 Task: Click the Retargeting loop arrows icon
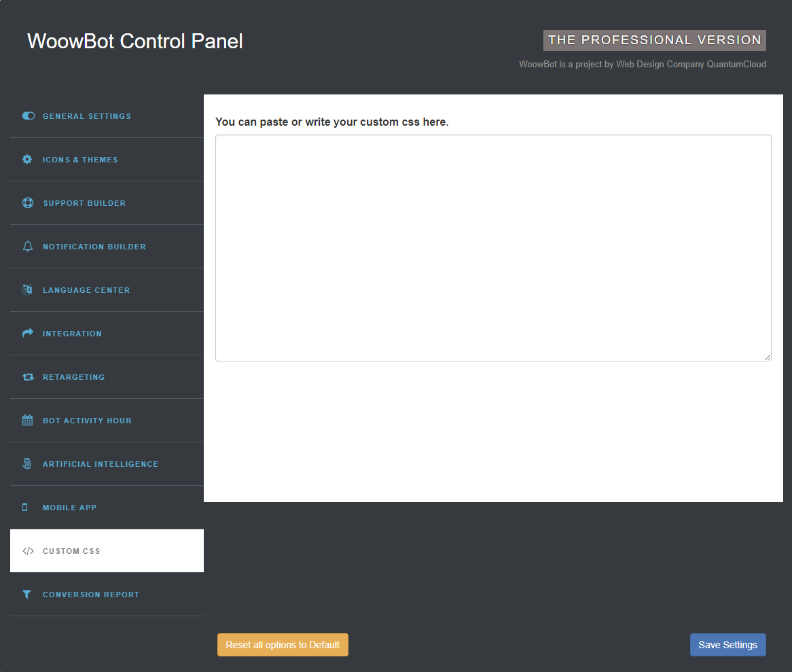(x=28, y=377)
